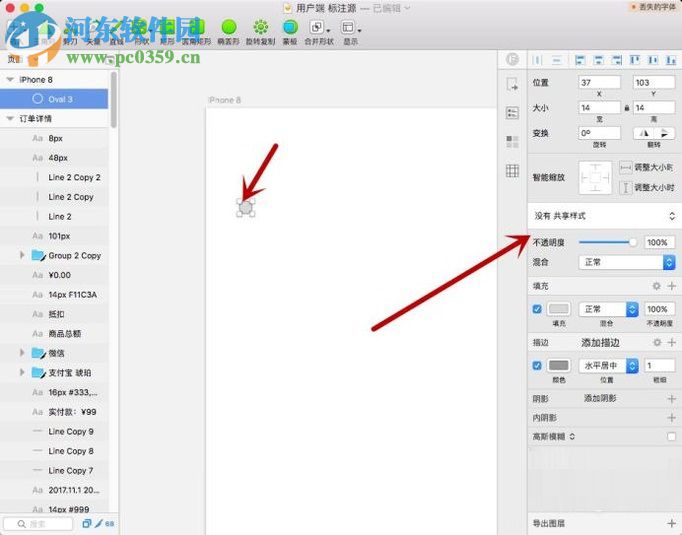Image resolution: width=682 pixels, height=535 pixels.
Task: Click the layer search field
Action: tap(38, 524)
